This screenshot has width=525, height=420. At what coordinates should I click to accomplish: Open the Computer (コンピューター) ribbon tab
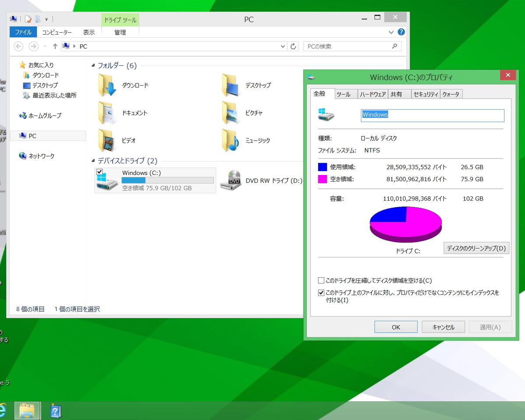[x=57, y=32]
